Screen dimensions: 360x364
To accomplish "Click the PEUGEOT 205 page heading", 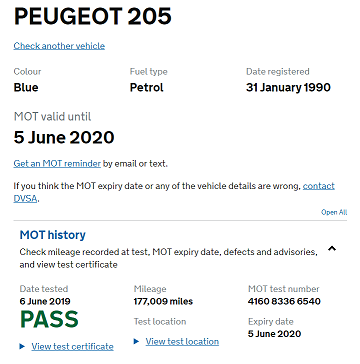I will click(93, 17).
